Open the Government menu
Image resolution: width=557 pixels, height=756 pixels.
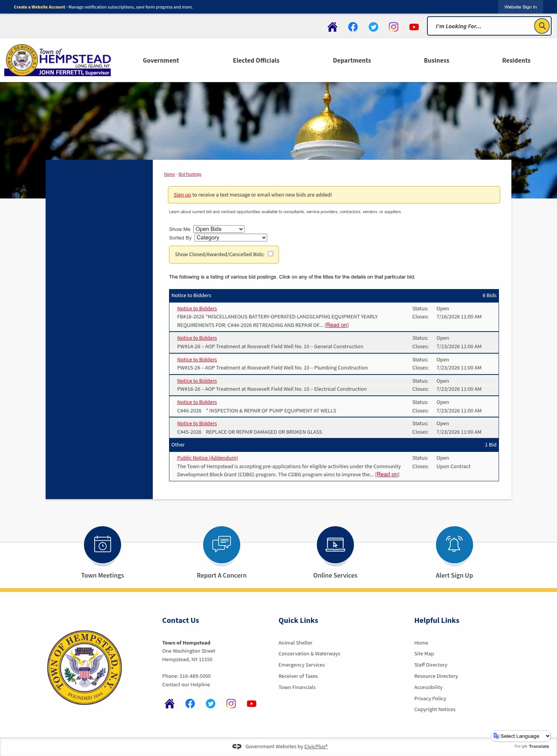(x=161, y=60)
